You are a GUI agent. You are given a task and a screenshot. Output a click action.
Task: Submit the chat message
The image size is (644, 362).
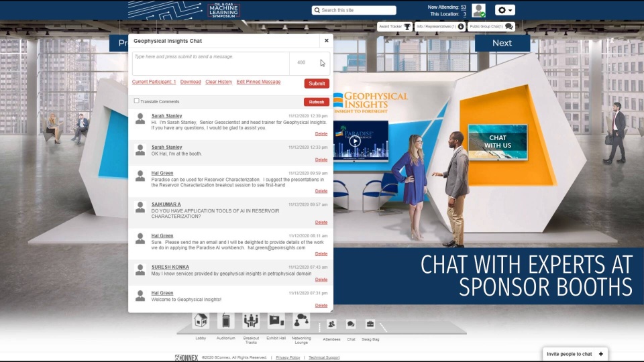(317, 83)
